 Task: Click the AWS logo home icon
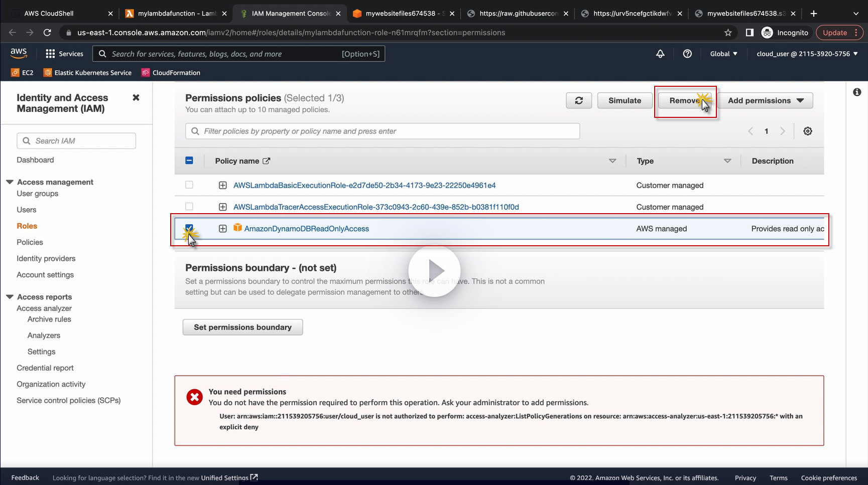tap(19, 53)
